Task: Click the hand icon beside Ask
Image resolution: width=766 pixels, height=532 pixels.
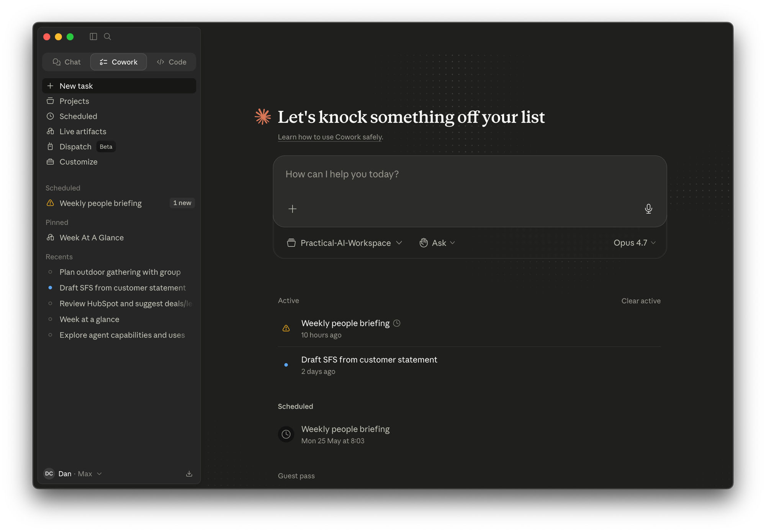Action: pyautogui.click(x=423, y=243)
